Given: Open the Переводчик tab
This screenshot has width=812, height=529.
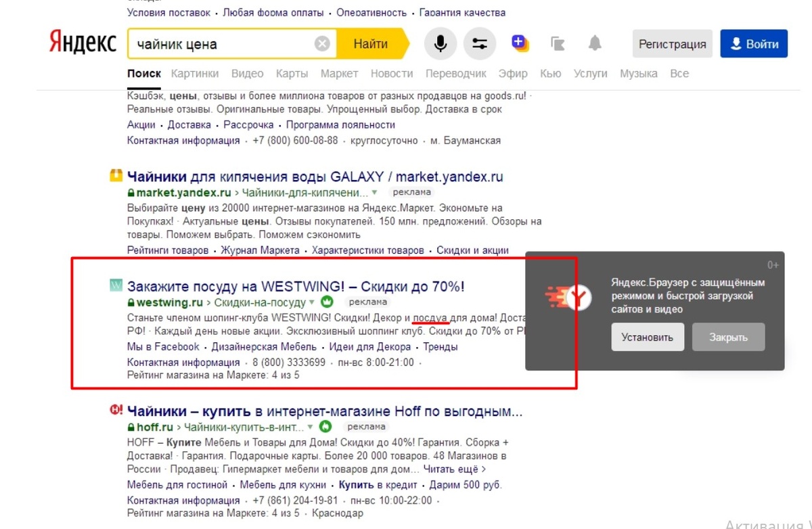Looking at the screenshot, I should point(456,73).
